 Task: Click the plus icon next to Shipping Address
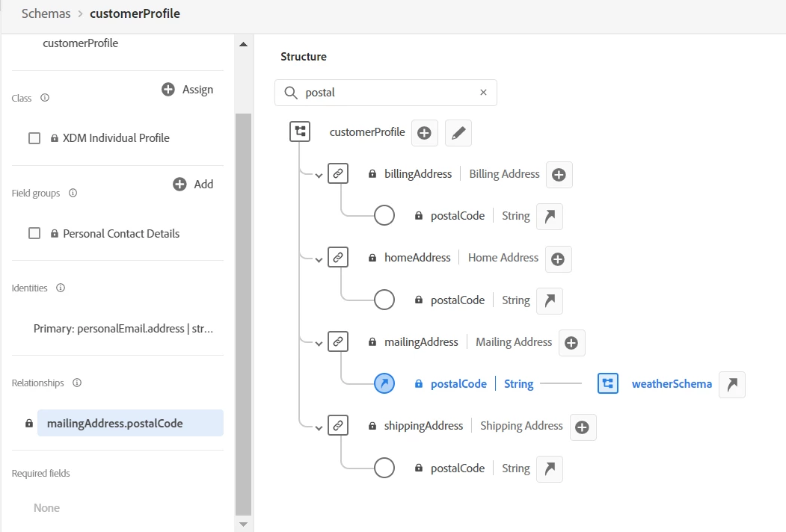tap(583, 427)
